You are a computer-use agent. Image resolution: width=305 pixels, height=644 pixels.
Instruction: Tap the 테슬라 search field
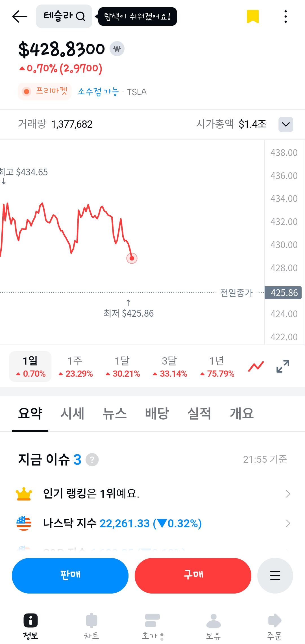pyautogui.click(x=64, y=16)
